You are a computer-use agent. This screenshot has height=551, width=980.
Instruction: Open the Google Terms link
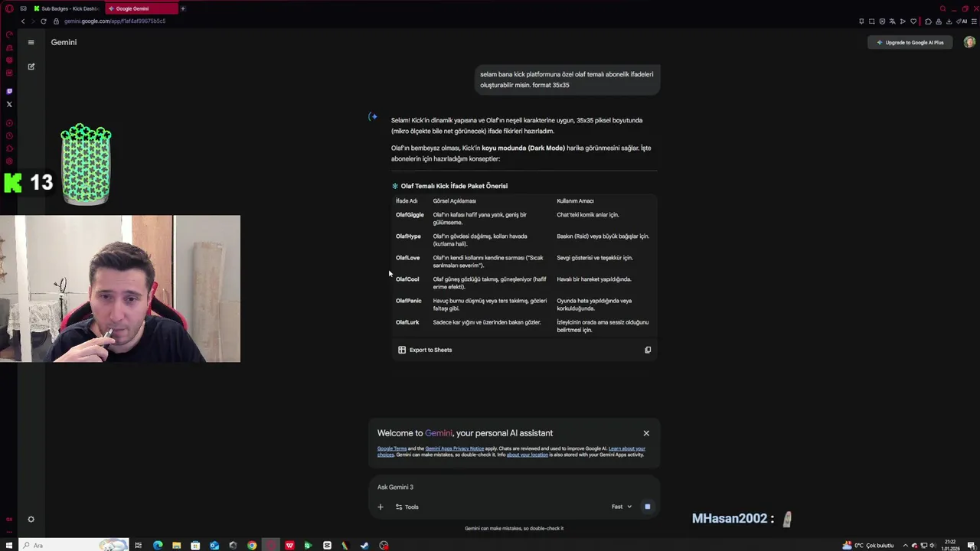coord(392,448)
